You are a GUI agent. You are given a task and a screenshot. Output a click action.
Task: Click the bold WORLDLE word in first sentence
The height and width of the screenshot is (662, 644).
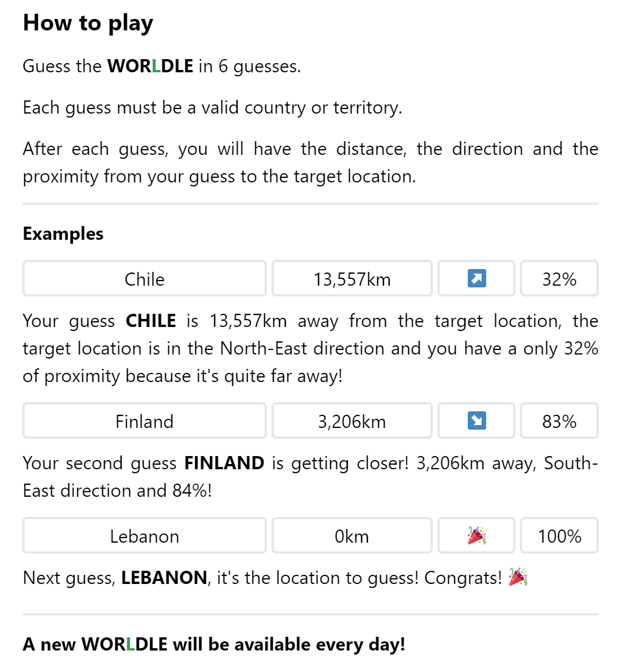tap(150, 66)
